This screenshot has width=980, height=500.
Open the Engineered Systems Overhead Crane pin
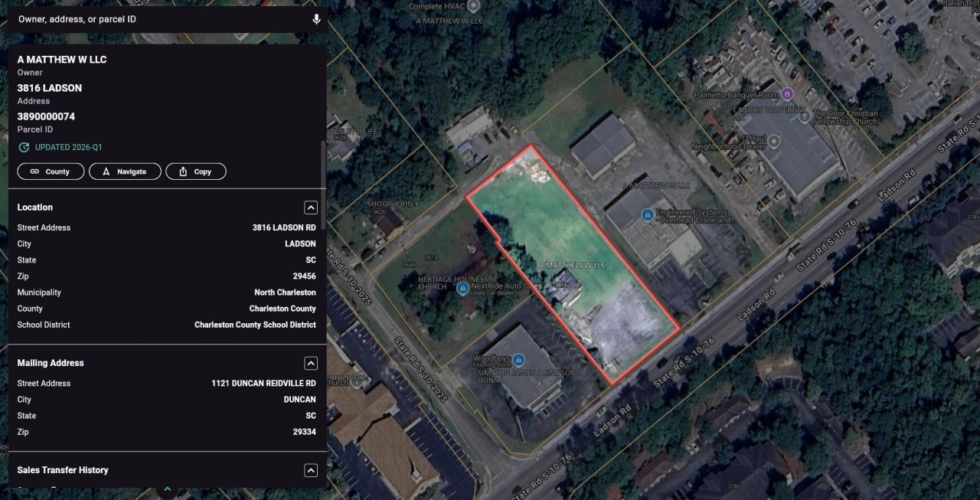(647, 216)
